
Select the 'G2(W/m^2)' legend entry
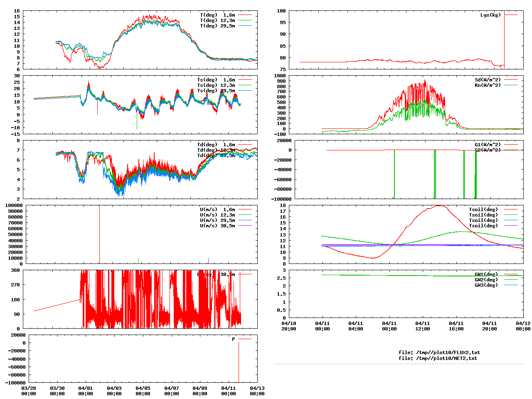pos(488,150)
